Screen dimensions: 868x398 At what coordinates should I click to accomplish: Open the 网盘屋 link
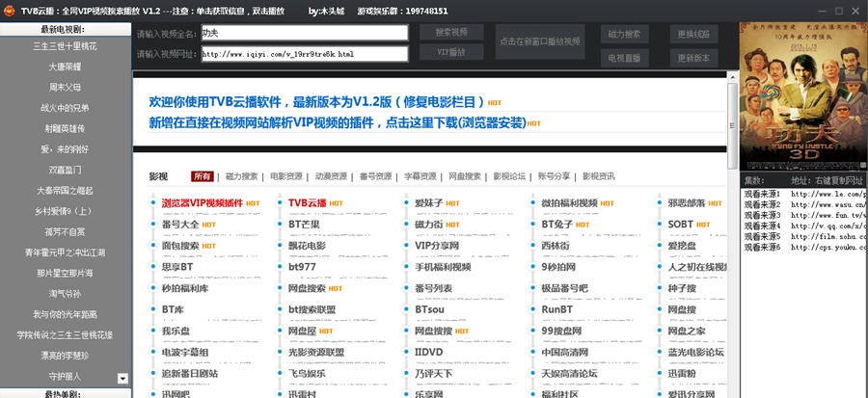click(x=302, y=331)
